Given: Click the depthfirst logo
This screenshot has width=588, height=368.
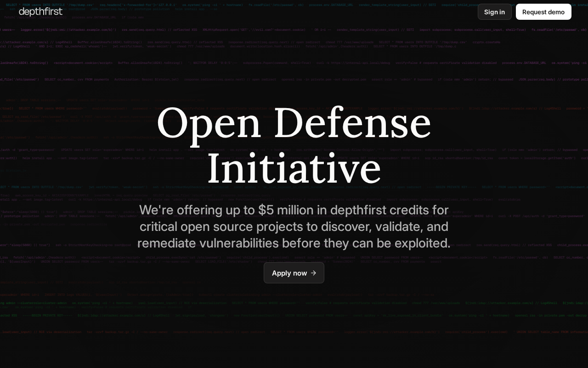Looking at the screenshot, I should (x=40, y=12).
